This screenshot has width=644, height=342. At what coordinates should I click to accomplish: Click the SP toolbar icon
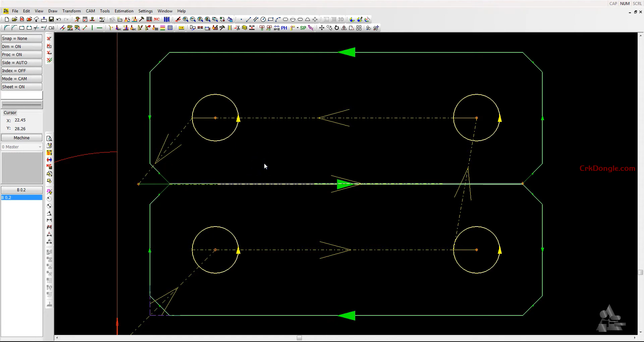(x=303, y=28)
